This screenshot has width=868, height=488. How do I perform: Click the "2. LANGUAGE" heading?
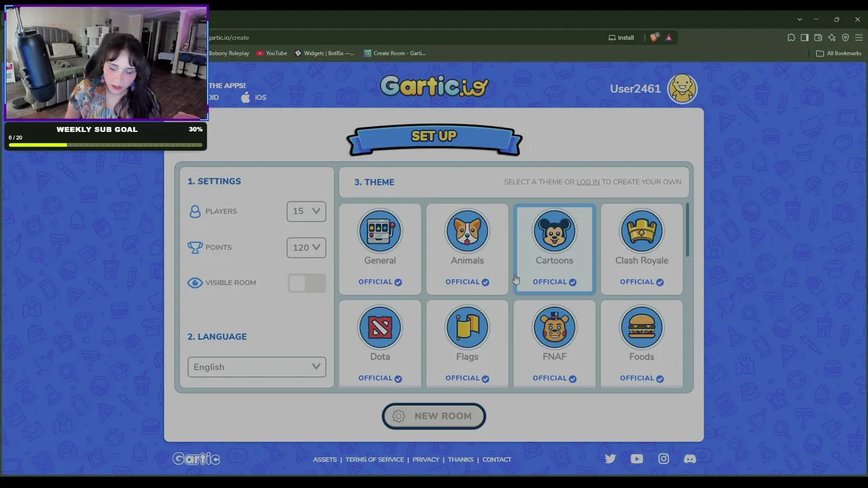(x=217, y=336)
